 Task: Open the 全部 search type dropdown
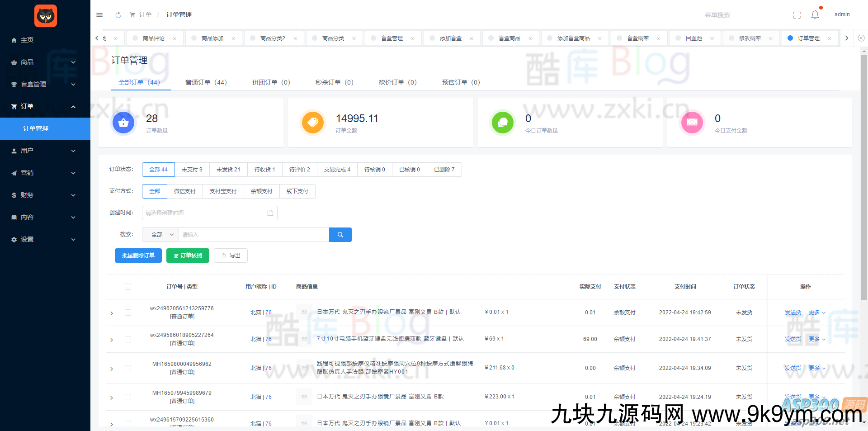(x=160, y=234)
